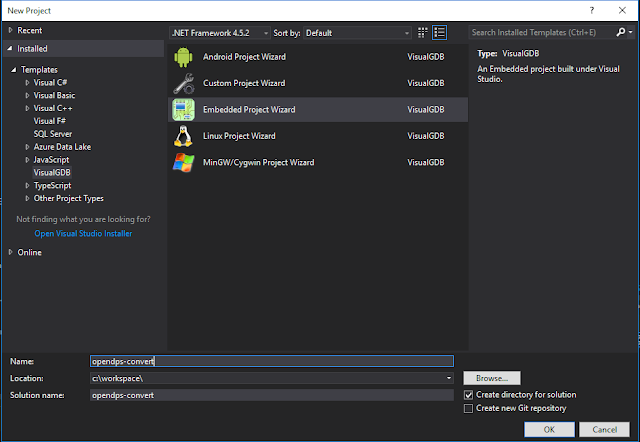Click the Name input field

272,361
